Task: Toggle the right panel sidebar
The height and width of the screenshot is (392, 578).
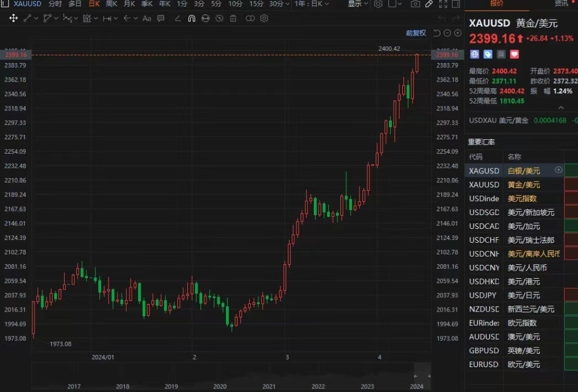Action: pyautogui.click(x=455, y=3)
